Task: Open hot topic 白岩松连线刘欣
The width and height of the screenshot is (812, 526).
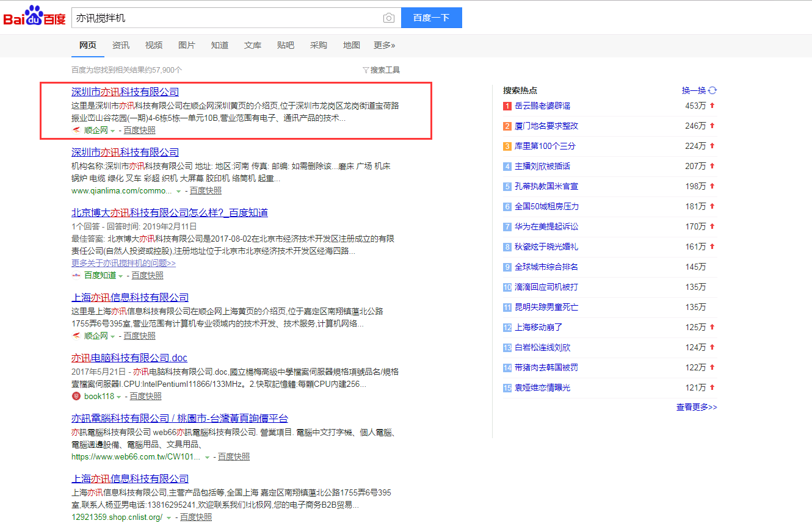Action: tap(542, 348)
